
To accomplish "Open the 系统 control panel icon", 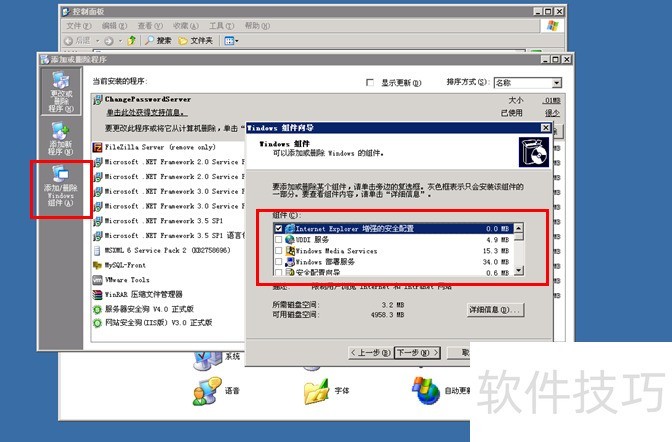I will coord(207,359).
